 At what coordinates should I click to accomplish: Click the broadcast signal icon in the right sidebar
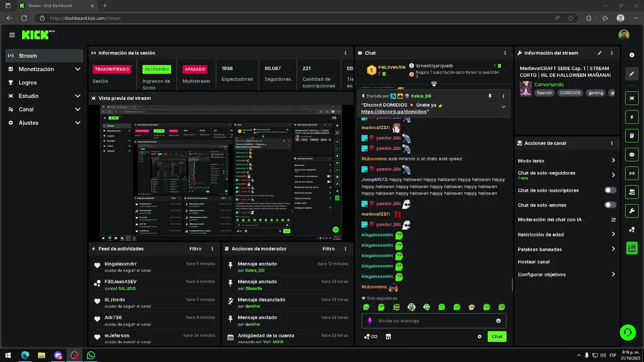click(632, 173)
